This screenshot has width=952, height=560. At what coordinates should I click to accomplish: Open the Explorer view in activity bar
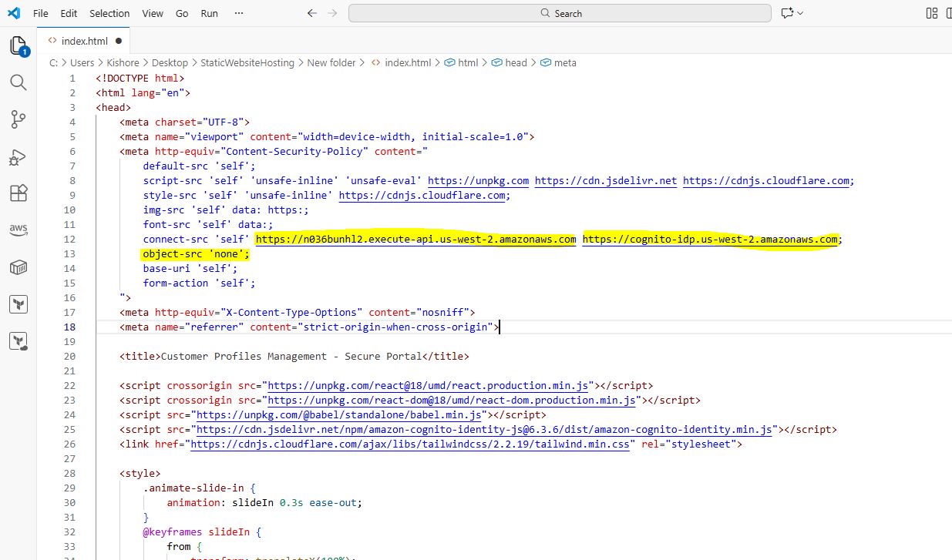[x=19, y=46]
